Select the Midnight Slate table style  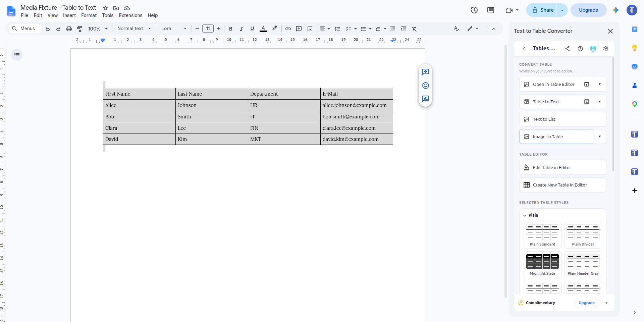pos(542,264)
